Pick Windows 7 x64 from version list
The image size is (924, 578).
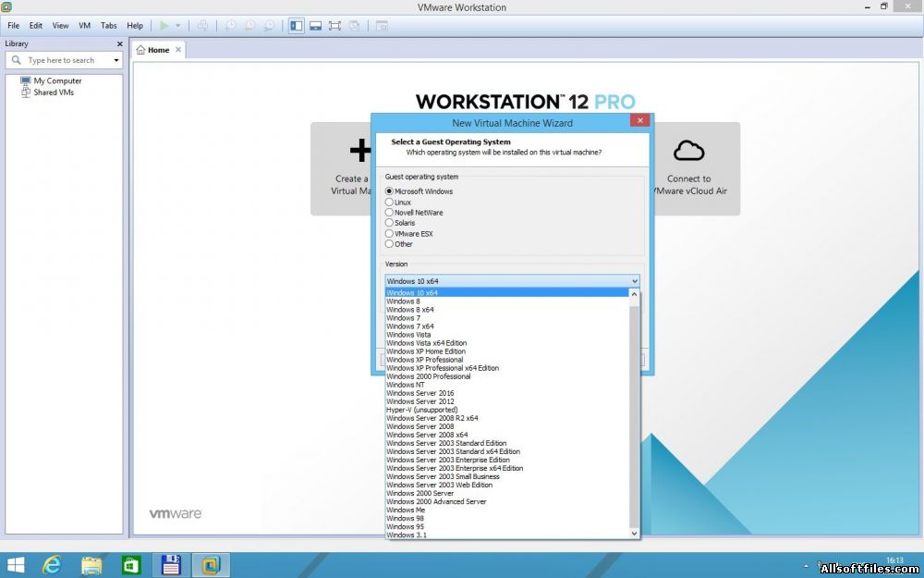pos(409,326)
